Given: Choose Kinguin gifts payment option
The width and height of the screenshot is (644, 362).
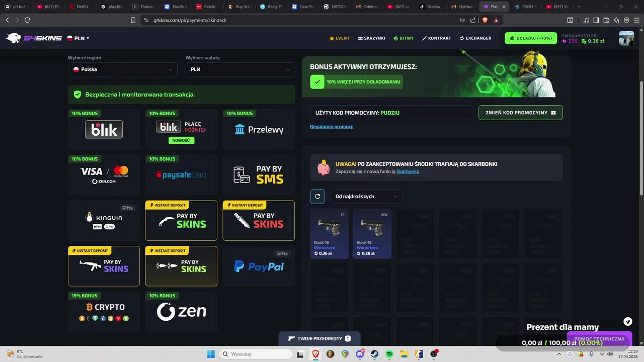Looking at the screenshot, I should tap(104, 221).
